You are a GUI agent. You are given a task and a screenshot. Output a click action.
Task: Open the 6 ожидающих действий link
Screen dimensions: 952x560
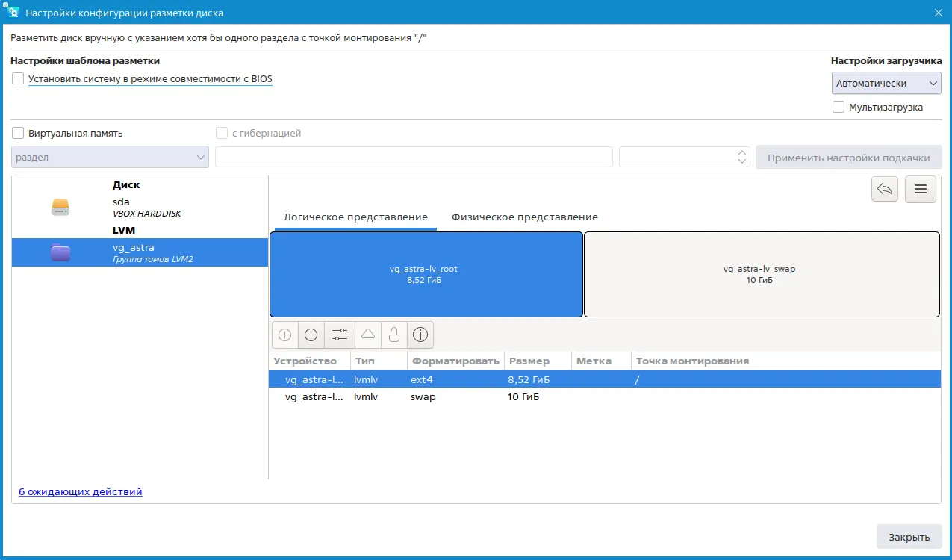[81, 491]
